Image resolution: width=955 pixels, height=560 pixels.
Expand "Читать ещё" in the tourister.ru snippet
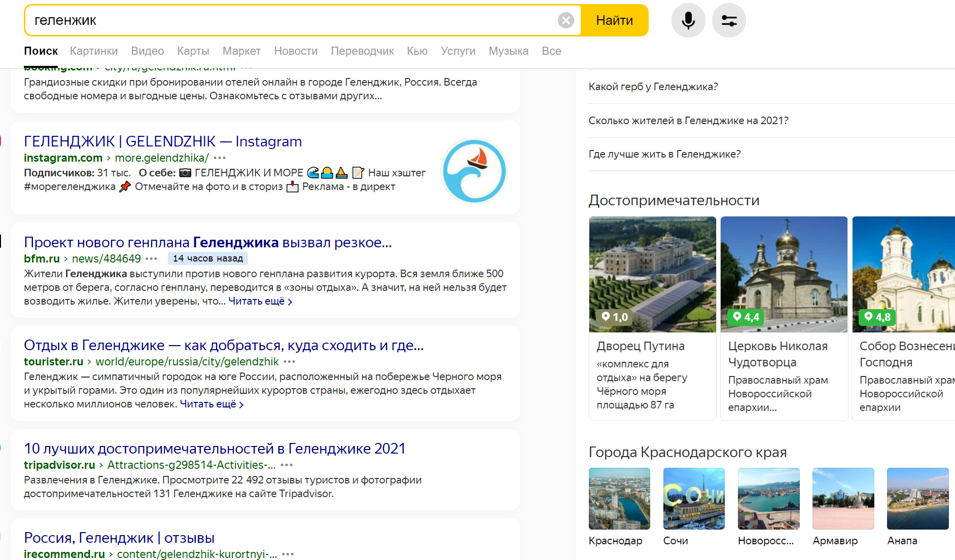click(x=211, y=404)
